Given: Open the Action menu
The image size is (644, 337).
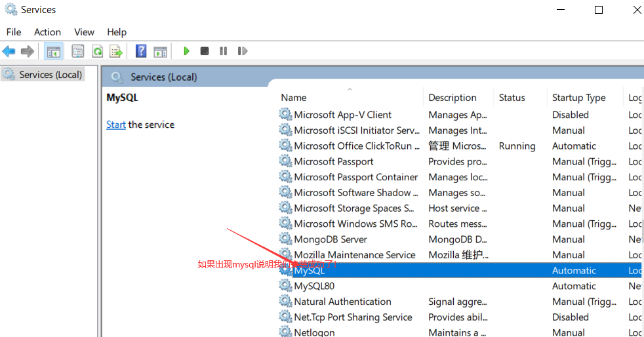Looking at the screenshot, I should pyautogui.click(x=47, y=32).
